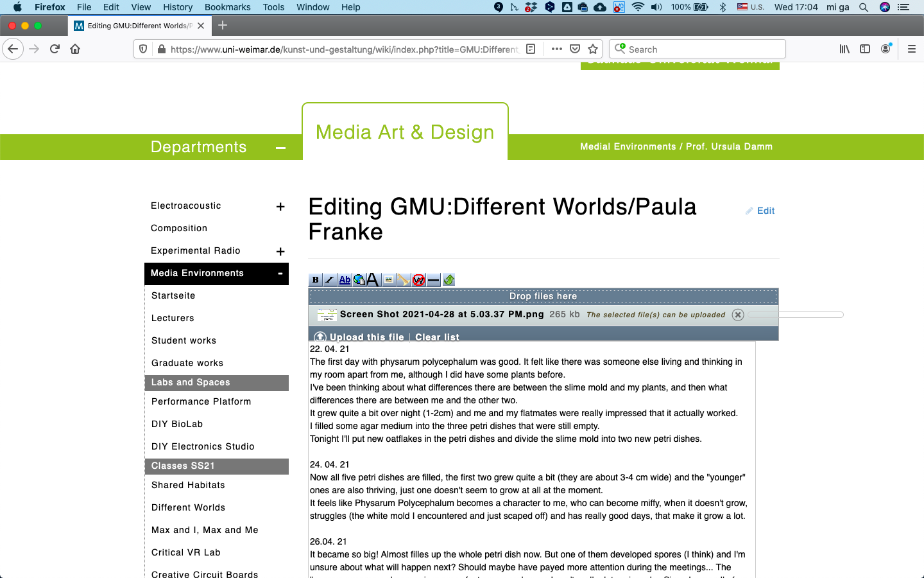
Task: Remove Screen Shot file from upload list
Action: click(738, 315)
